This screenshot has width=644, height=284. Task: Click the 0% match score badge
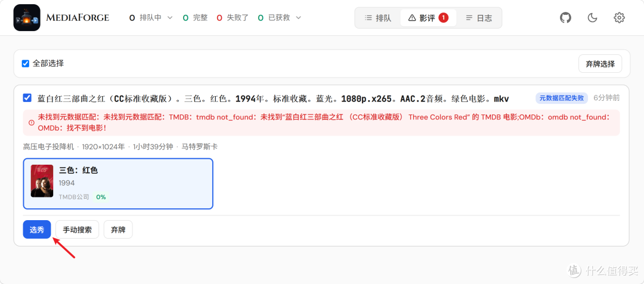[101, 197]
